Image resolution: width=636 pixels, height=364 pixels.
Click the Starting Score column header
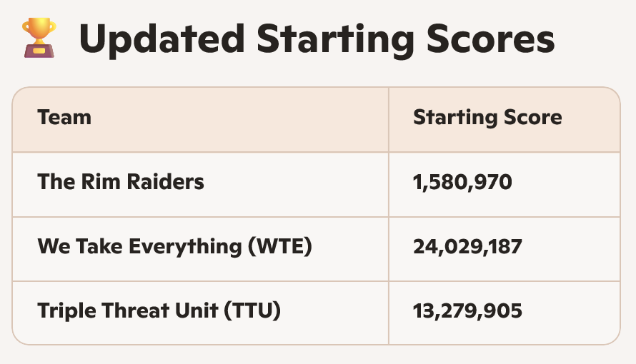pos(487,118)
